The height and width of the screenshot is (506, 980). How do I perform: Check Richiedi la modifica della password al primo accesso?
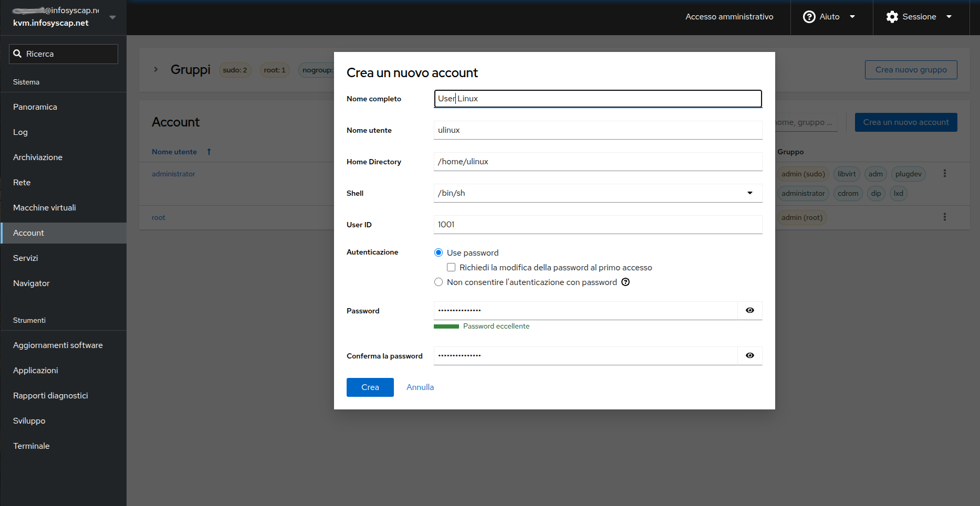coord(451,267)
